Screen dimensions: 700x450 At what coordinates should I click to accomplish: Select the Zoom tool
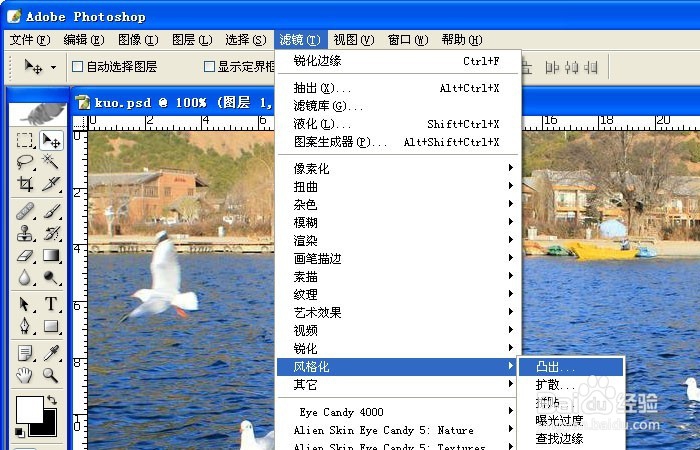pos(51,375)
